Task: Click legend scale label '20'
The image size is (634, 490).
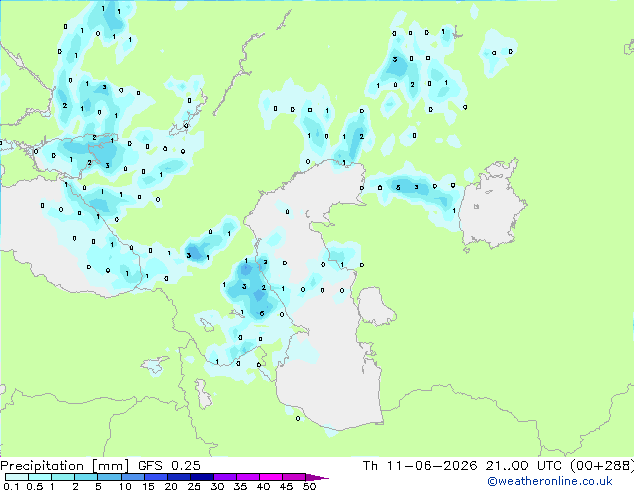Action: coord(171,486)
